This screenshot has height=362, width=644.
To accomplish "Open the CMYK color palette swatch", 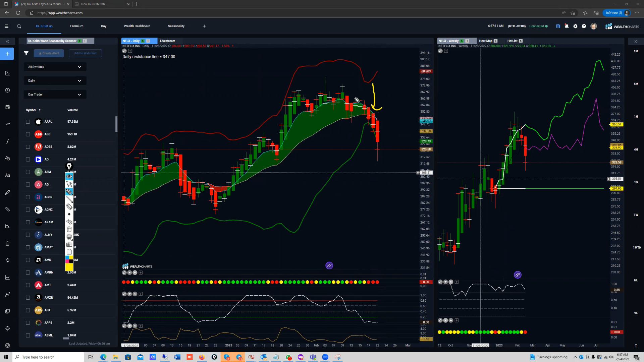I will click(69, 259).
